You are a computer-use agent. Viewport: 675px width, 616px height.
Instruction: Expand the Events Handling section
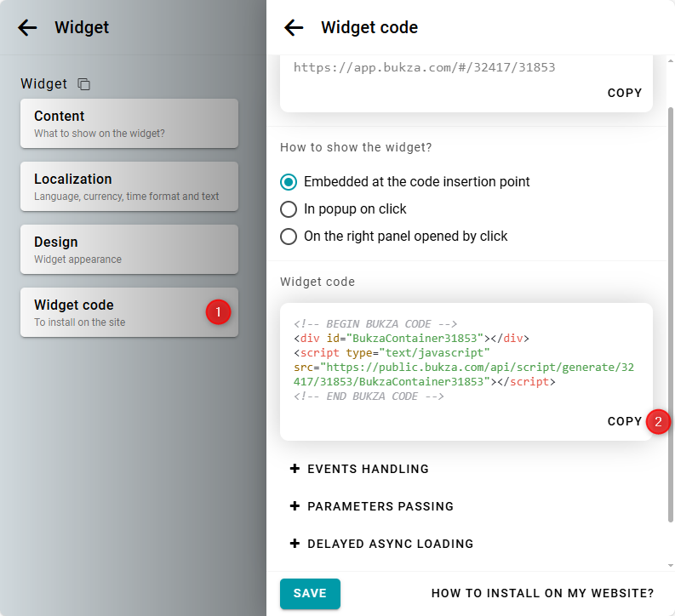tap(368, 469)
